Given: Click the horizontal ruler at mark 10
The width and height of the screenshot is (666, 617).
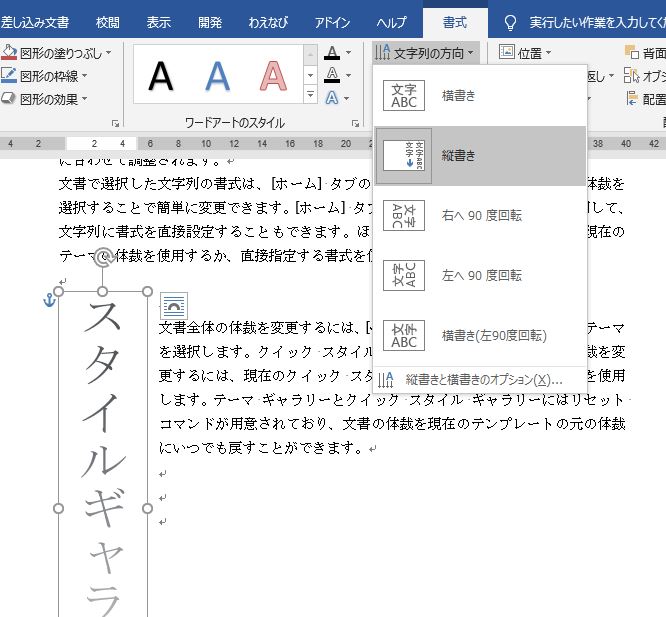Looking at the screenshot, I should click(x=206, y=144).
